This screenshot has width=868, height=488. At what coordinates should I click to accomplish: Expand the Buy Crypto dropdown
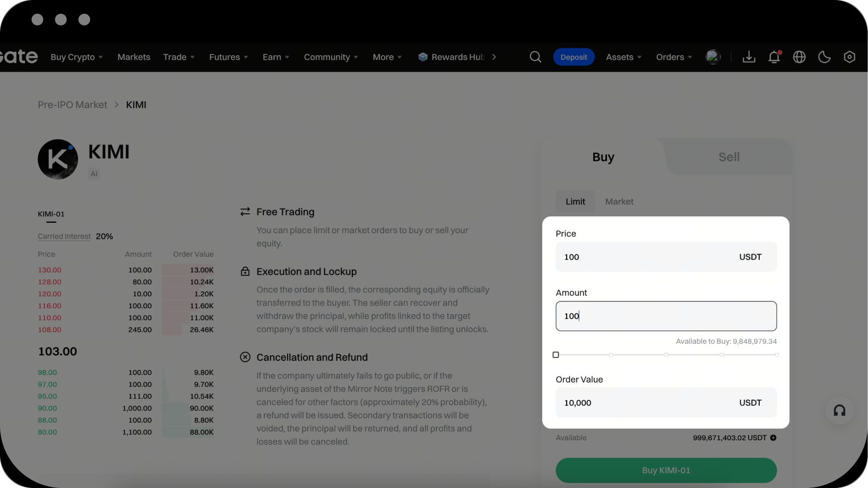[77, 57]
